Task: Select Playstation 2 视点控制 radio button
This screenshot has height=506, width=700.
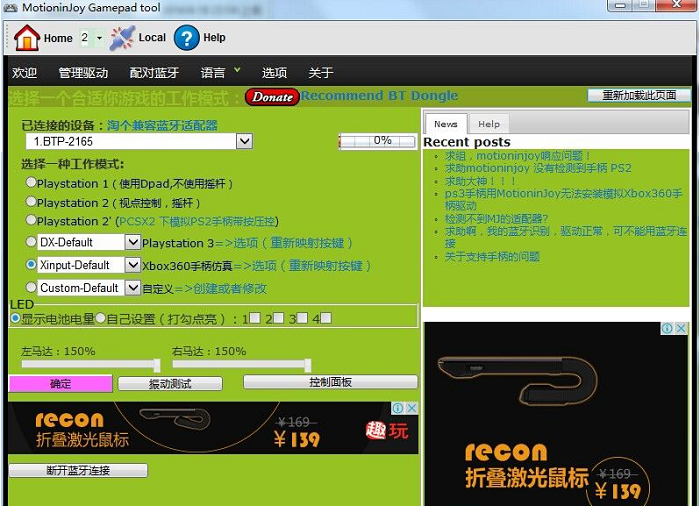Action: click(31, 201)
